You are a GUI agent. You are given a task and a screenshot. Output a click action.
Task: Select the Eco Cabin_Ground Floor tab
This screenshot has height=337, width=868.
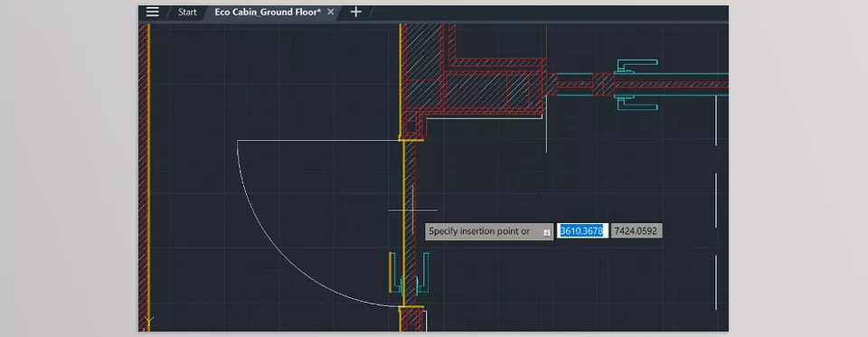click(x=268, y=12)
